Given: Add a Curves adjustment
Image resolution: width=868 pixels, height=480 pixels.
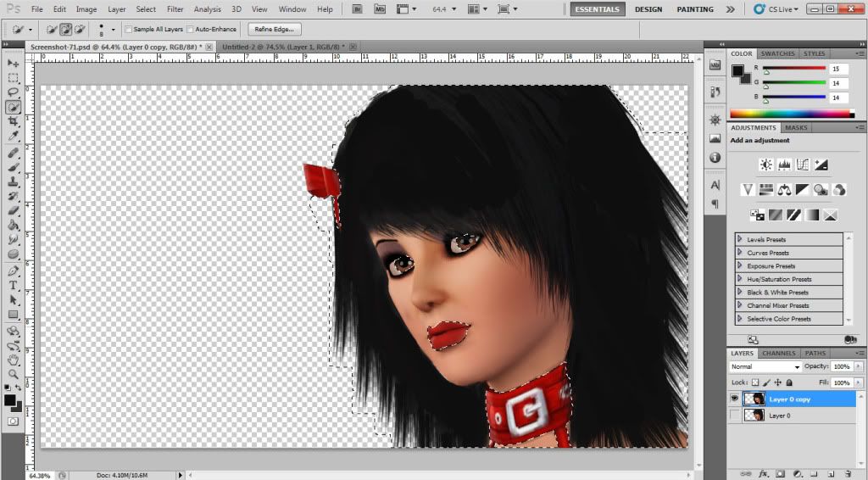Looking at the screenshot, I should click(x=803, y=165).
